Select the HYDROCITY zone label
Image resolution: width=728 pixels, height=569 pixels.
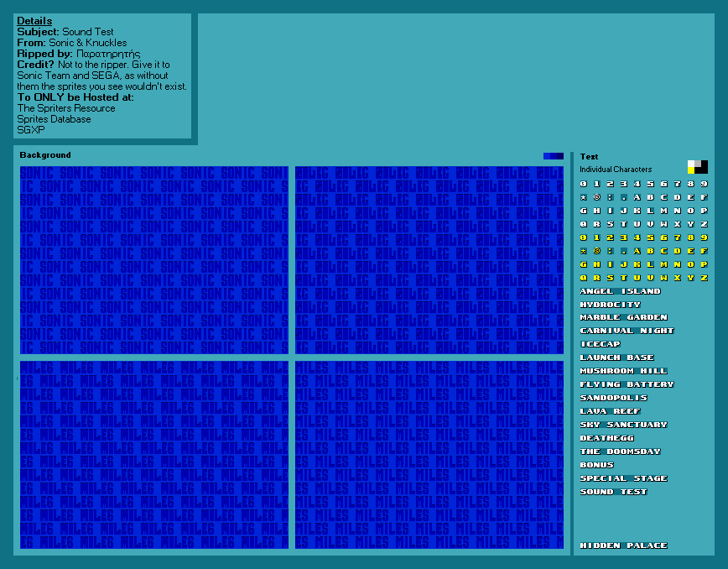click(611, 305)
